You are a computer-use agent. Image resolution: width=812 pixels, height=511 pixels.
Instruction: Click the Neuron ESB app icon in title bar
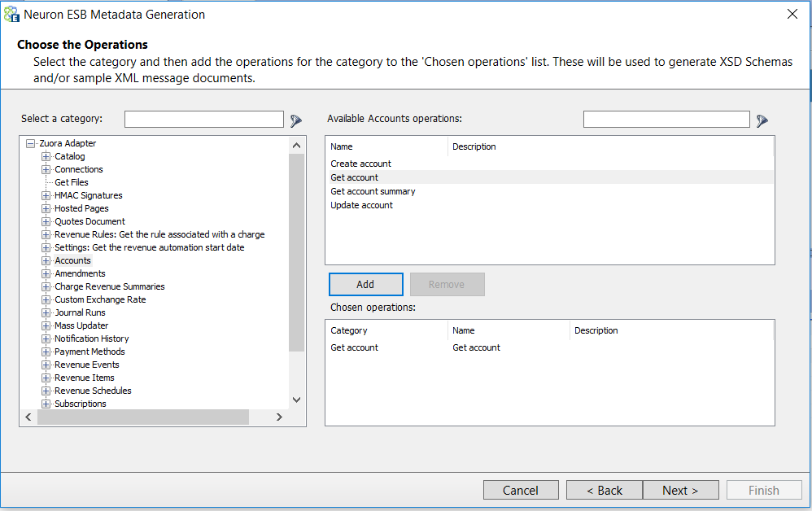pos(11,15)
